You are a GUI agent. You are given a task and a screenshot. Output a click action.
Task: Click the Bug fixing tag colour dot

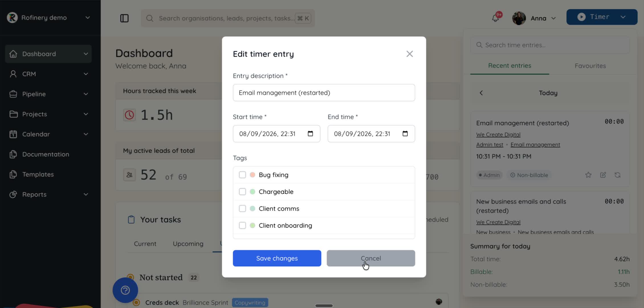coord(252,175)
